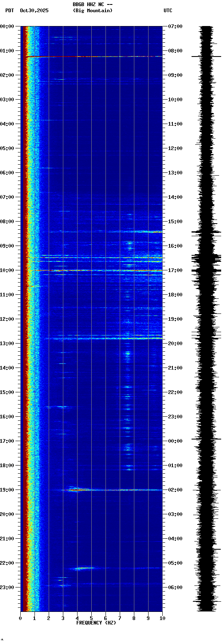224x644 pixels.
Task: Click the PDT '05:00' time label
Action: tap(7, 148)
